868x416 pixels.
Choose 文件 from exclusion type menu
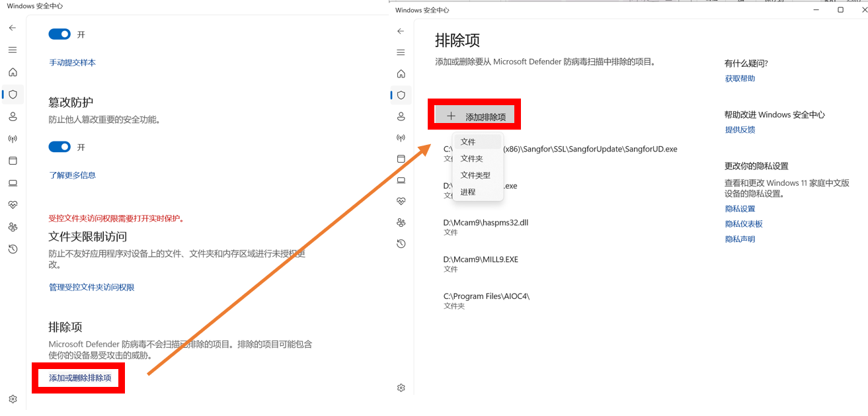(478, 142)
